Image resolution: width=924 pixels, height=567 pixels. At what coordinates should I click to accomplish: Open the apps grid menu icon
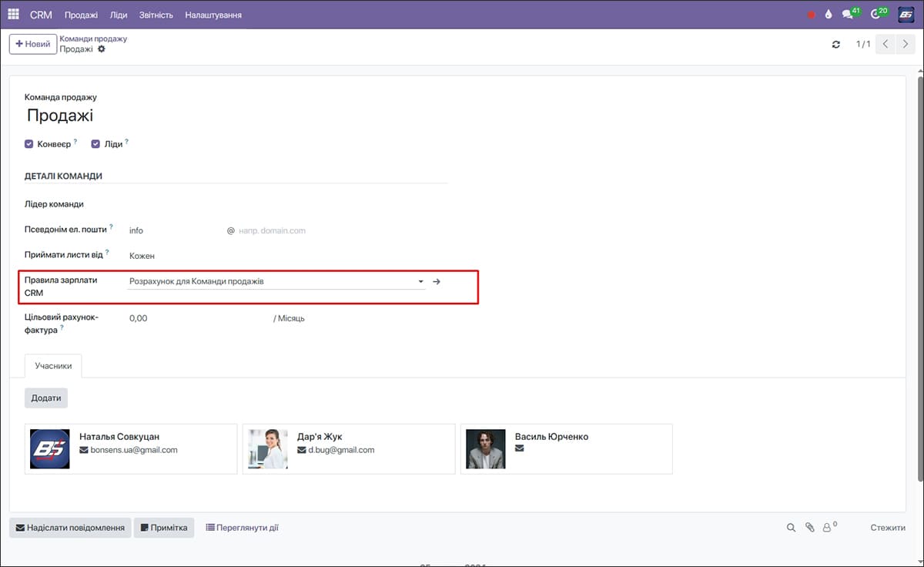coord(13,15)
